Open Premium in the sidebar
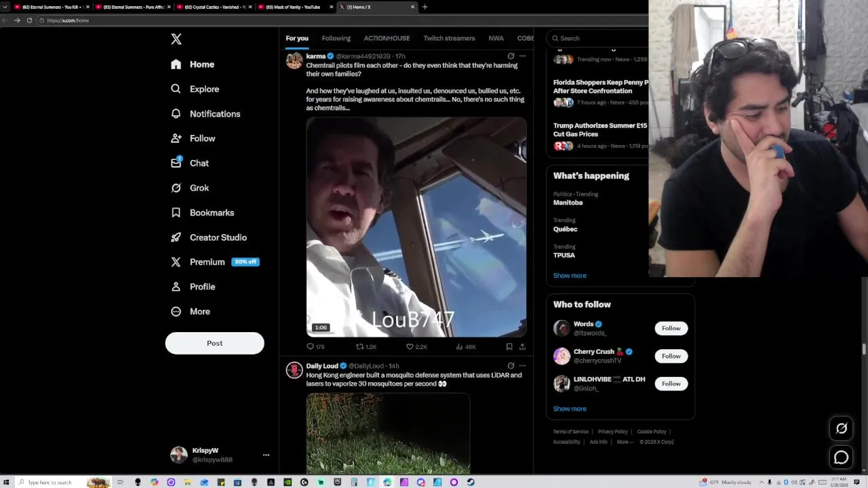Viewport: 868px width, 488px height. tap(214, 262)
